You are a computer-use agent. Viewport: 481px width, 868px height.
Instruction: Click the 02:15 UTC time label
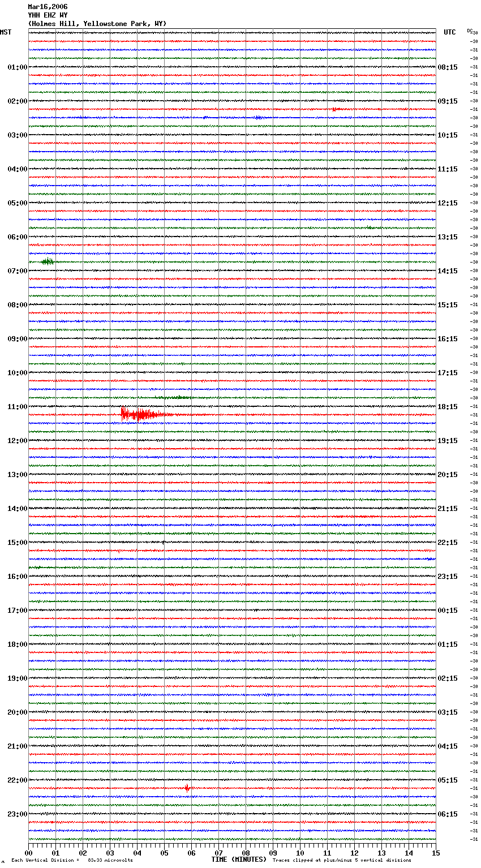tap(448, 678)
